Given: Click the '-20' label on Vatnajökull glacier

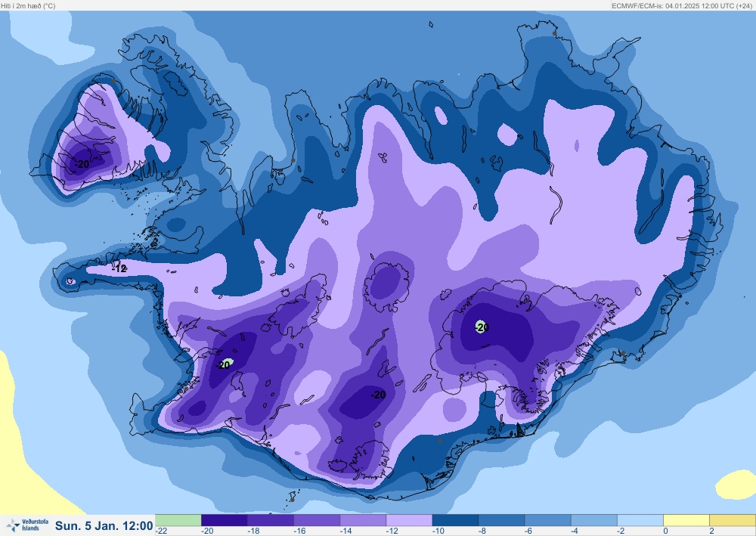Looking at the screenshot, I should point(482,327).
